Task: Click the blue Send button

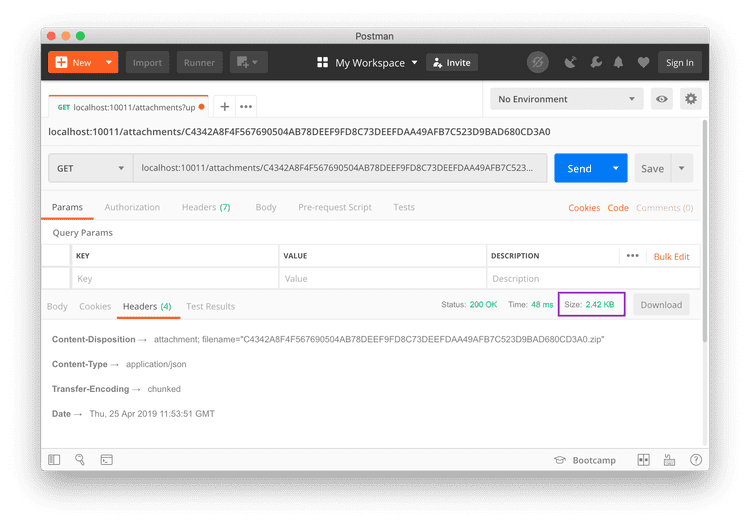Action: pos(579,168)
